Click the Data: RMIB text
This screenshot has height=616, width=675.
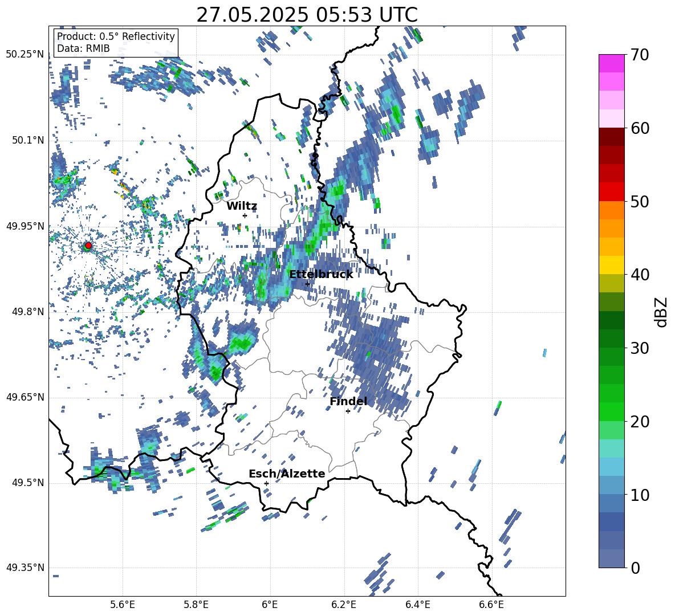pos(83,48)
